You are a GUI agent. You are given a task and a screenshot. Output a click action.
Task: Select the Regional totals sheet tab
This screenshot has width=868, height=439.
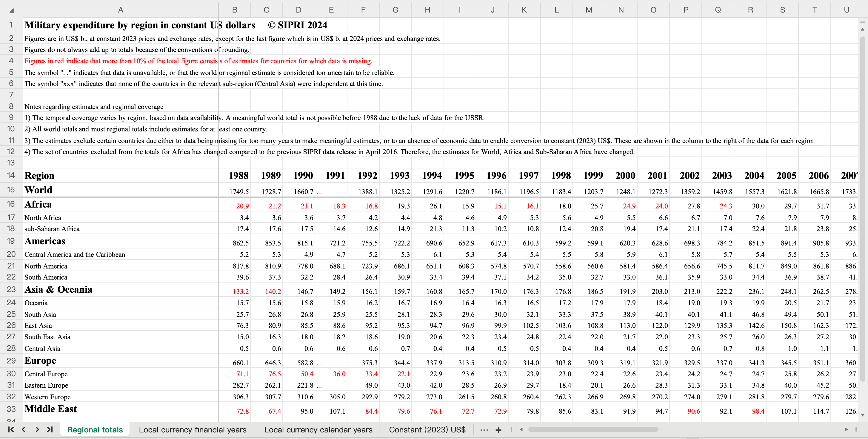95,429
